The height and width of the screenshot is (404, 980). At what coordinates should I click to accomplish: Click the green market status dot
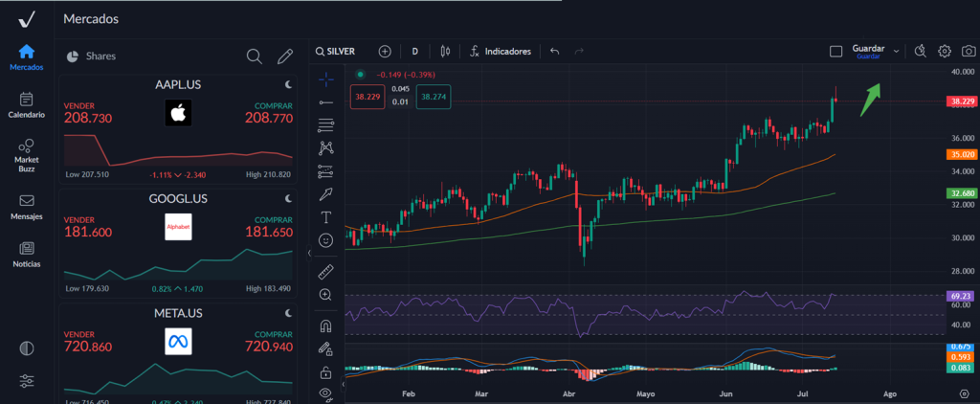[x=360, y=75]
